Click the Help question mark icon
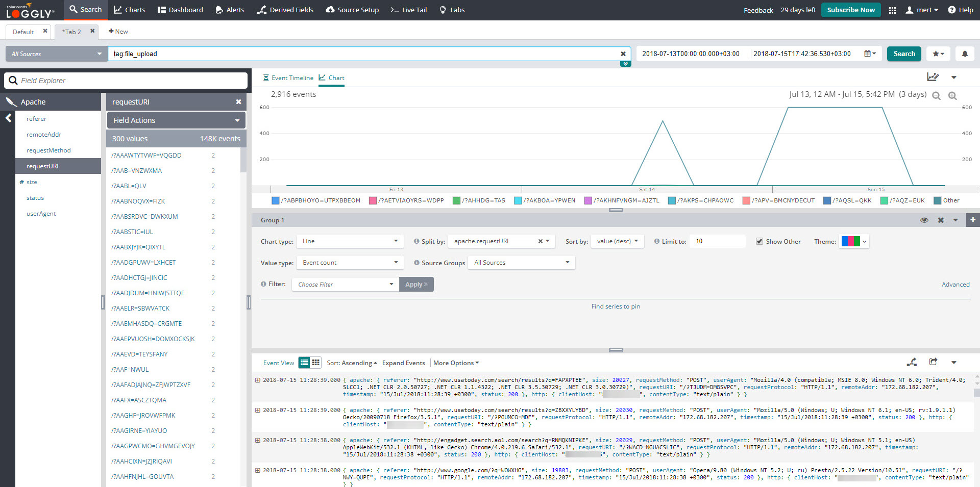The width and height of the screenshot is (980, 487). click(952, 10)
